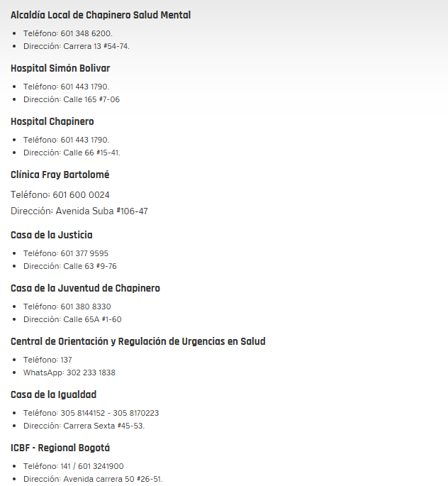Click the ICBF - Regional Bogotá heading
Screen dimensions: 448x486
pyautogui.click(x=60, y=448)
